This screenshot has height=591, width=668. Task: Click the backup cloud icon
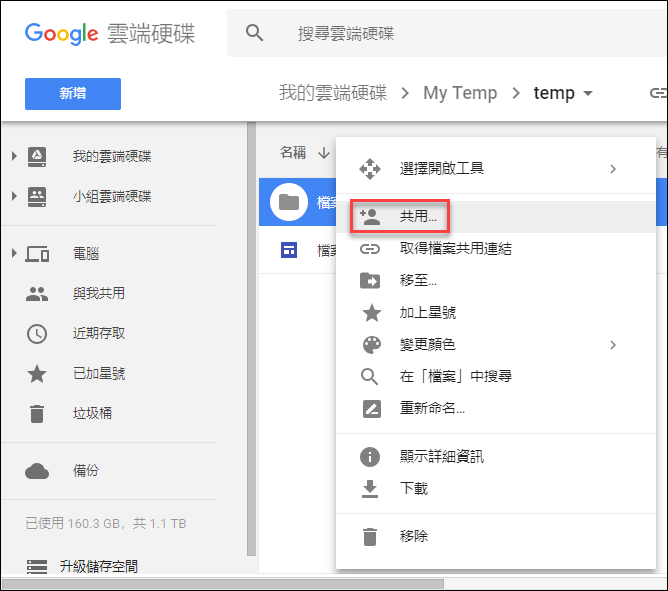point(37,471)
